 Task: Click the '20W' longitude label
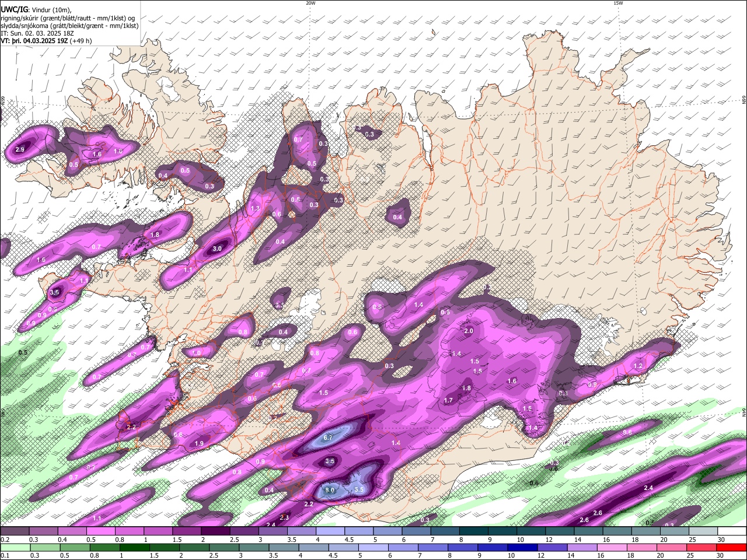(x=310, y=3)
